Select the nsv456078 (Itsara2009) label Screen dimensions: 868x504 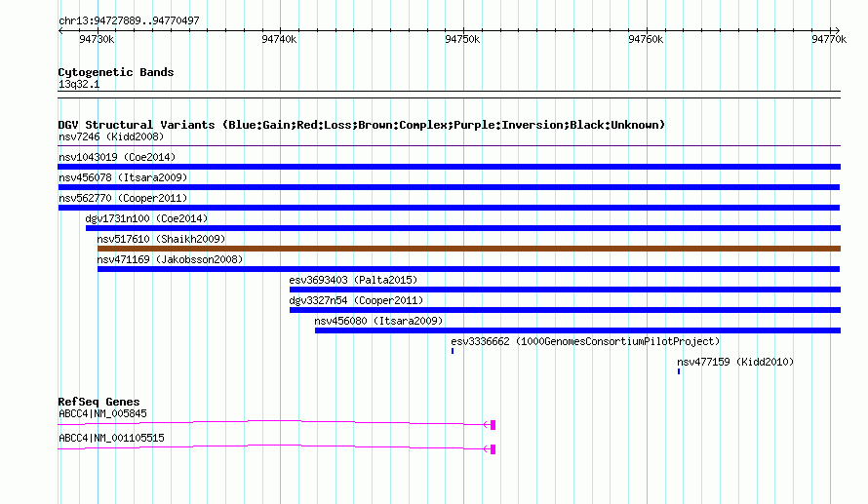click(x=123, y=177)
